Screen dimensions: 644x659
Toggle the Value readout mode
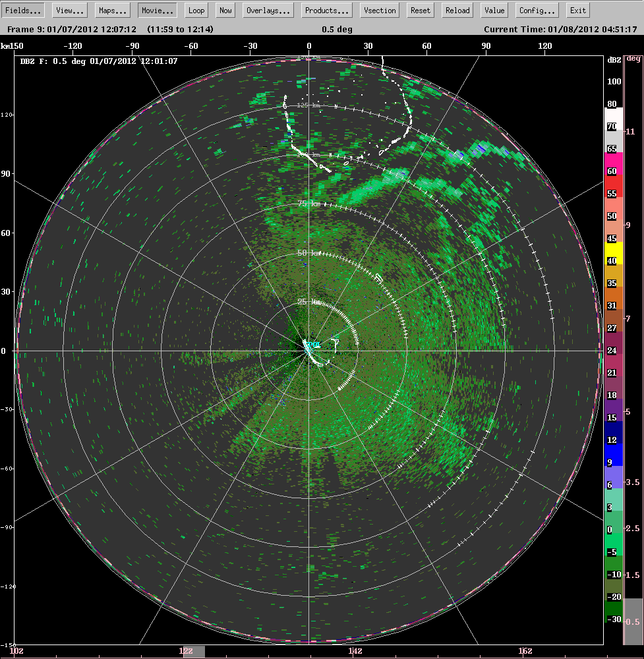tap(494, 10)
